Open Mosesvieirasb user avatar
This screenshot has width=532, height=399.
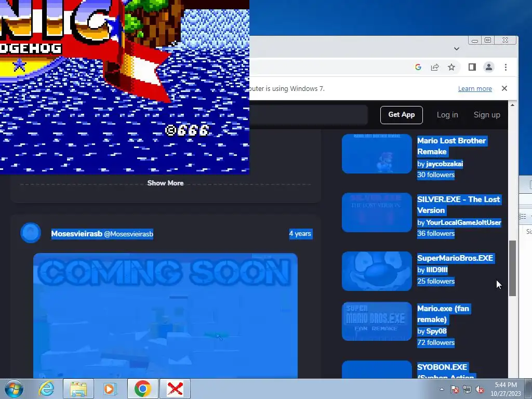[x=31, y=233]
